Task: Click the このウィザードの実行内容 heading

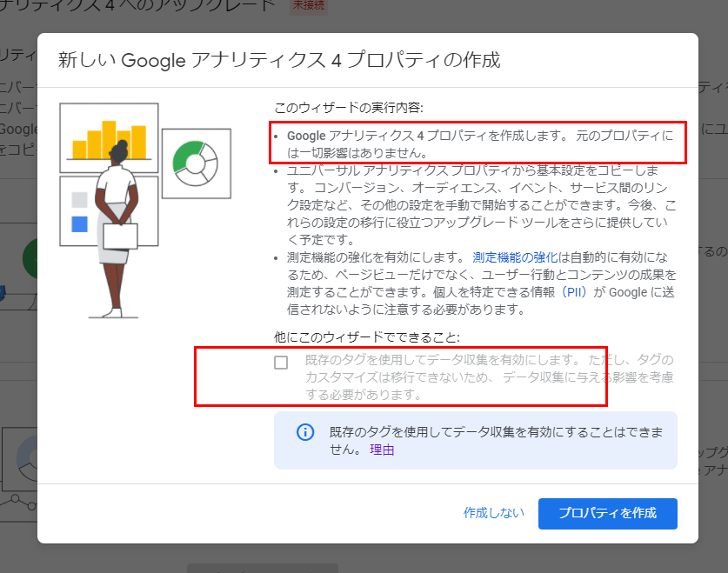Action: click(x=348, y=109)
